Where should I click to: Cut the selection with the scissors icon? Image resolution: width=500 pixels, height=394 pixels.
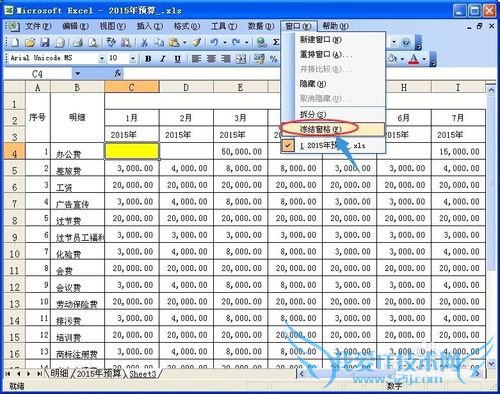(144, 43)
